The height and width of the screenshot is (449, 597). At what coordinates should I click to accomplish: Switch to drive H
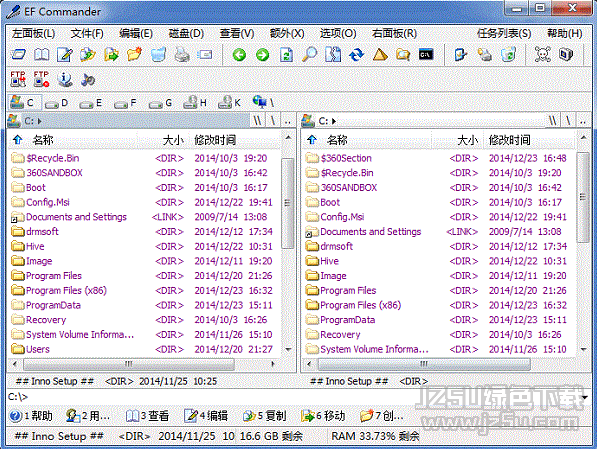195,102
